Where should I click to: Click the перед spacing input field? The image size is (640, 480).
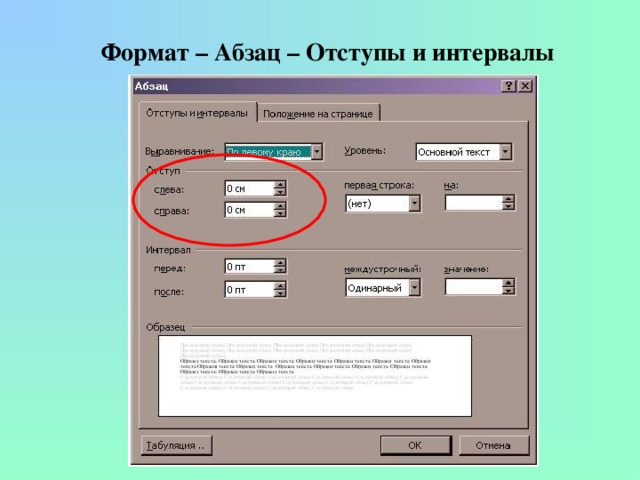point(250,267)
